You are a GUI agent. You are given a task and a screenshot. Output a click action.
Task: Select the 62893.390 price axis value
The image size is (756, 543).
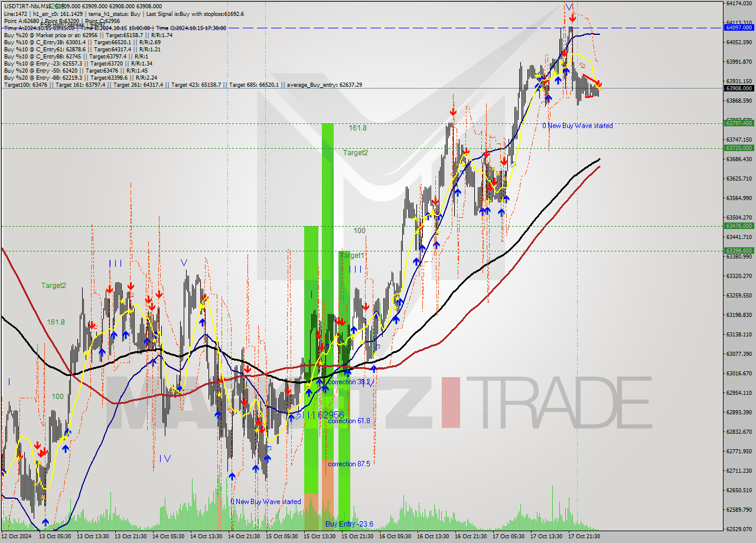739,412
